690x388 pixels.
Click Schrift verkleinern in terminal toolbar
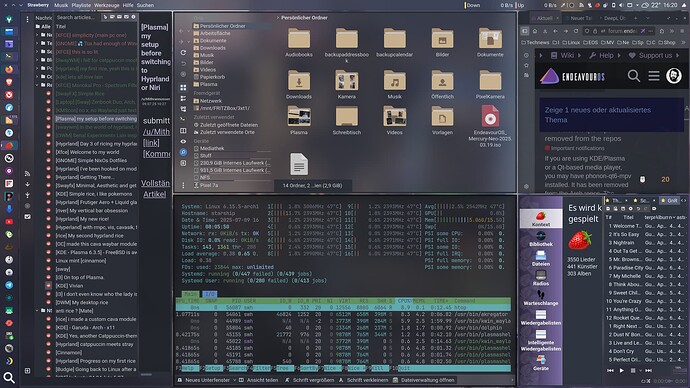363,380
